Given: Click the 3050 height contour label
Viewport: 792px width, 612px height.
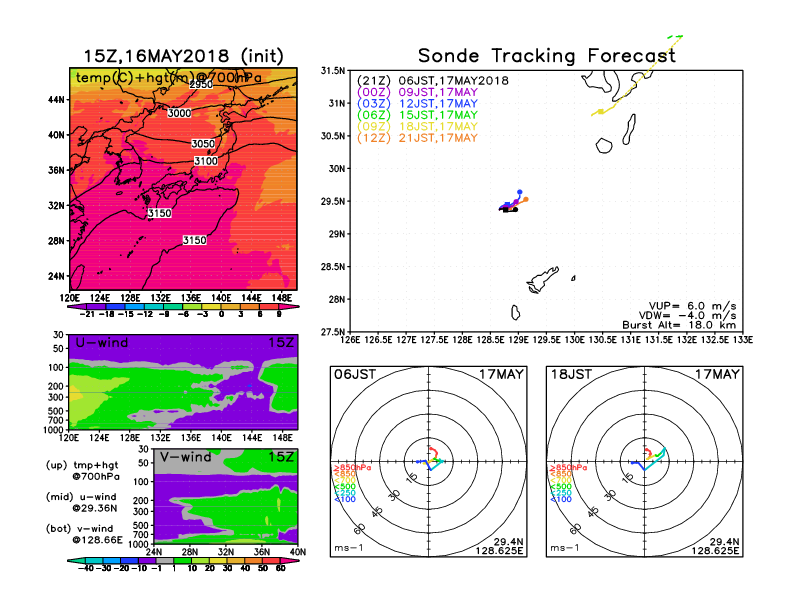Looking at the screenshot, I should coord(203,144).
